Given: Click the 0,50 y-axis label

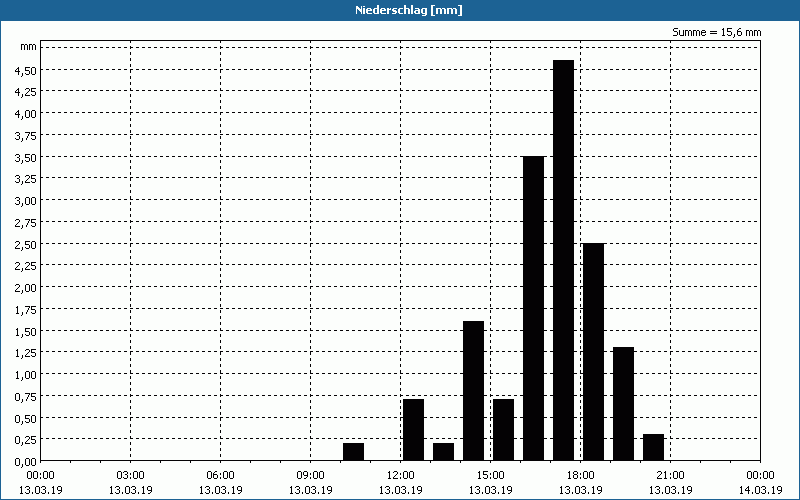Looking at the screenshot, I should tap(26, 418).
